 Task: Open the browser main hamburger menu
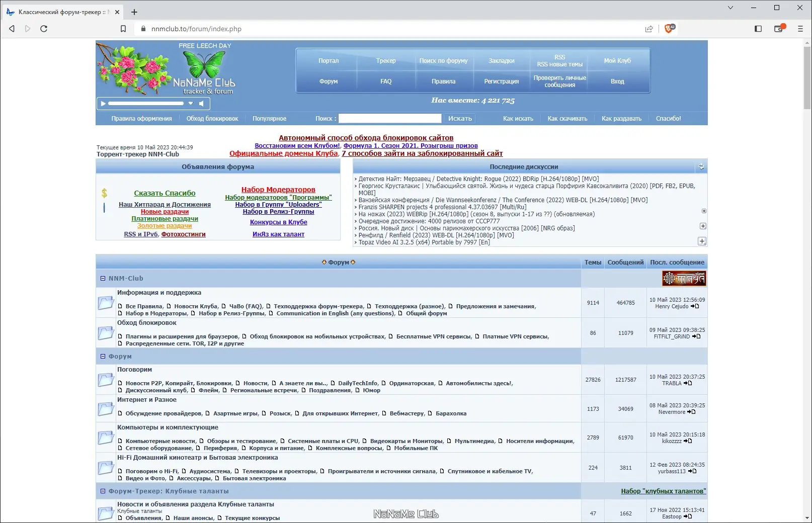800,29
